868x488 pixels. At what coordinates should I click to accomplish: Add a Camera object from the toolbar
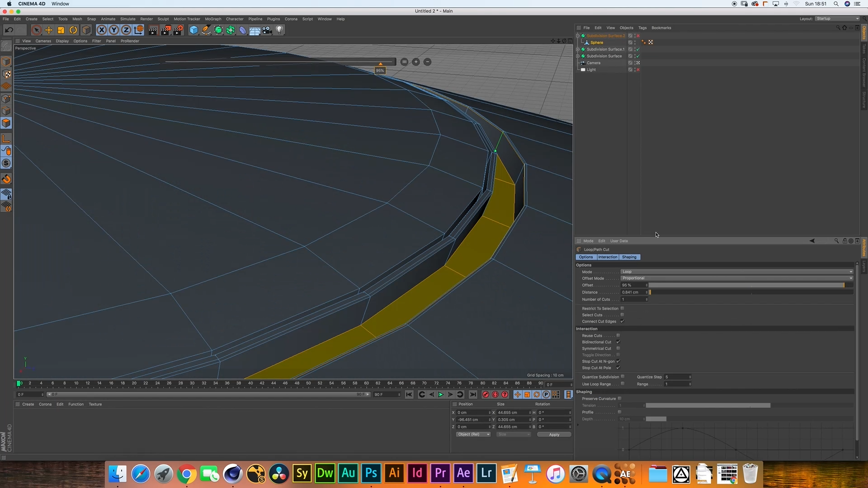pos(267,30)
